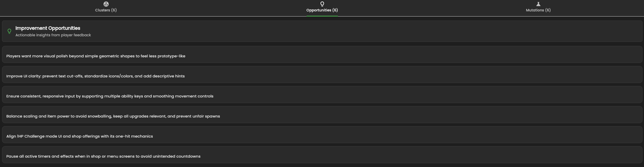Open the 1HP Challenge mode opportunity

[79, 136]
